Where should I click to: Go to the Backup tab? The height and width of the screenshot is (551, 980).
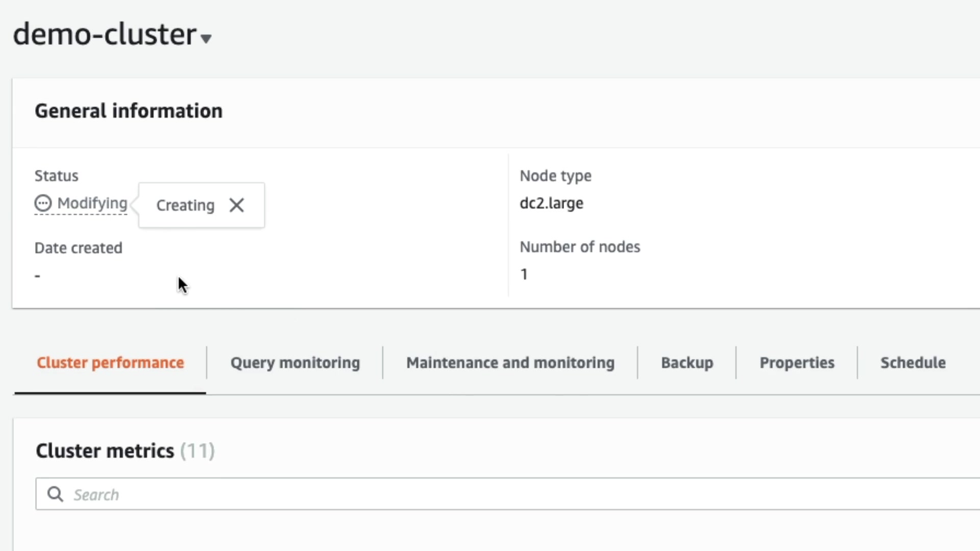[687, 363]
